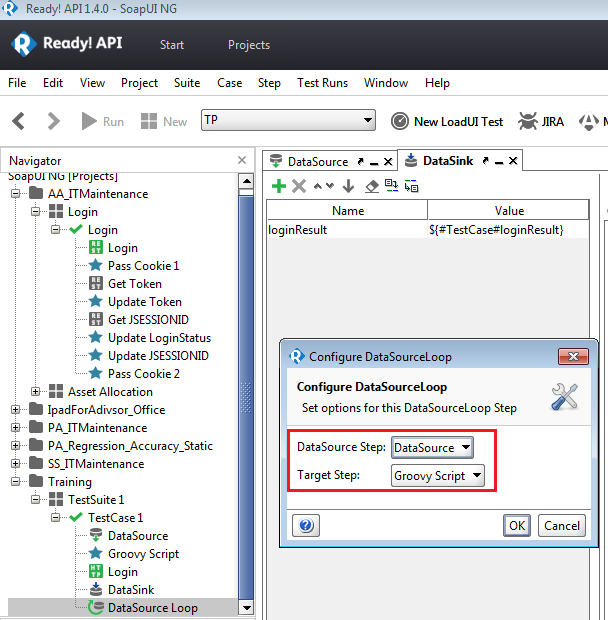Image resolution: width=608 pixels, height=620 pixels.
Task: Click Navigator scrollbar up arrow
Action: (x=247, y=181)
